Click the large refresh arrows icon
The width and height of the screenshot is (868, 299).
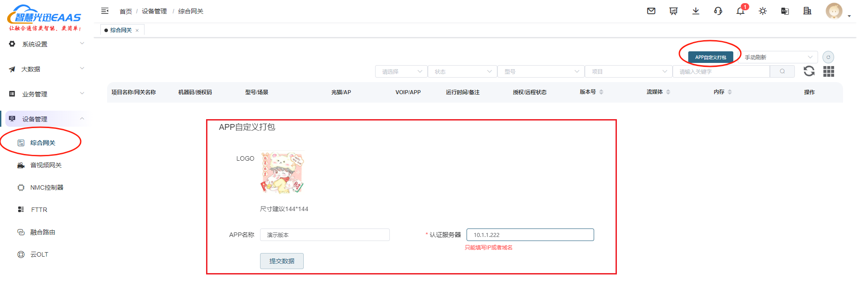809,71
